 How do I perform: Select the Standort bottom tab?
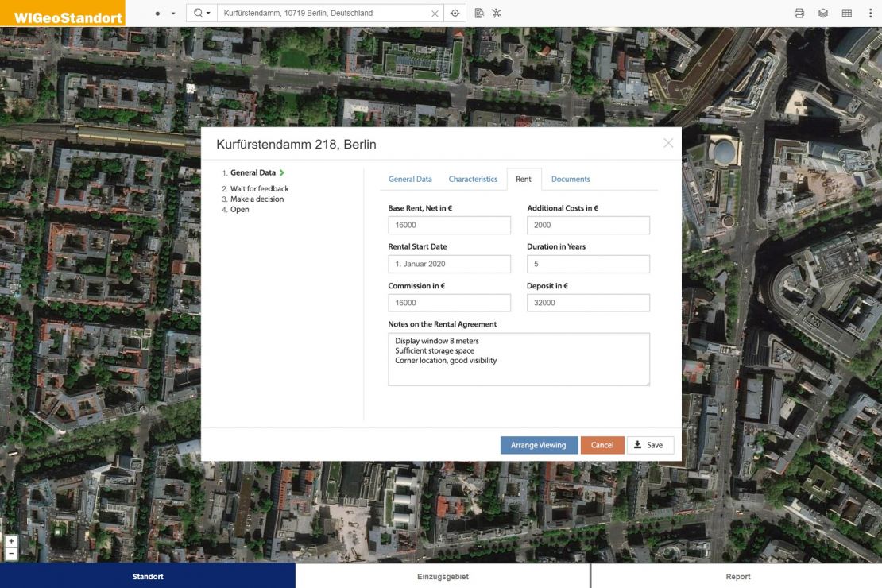tap(148, 576)
